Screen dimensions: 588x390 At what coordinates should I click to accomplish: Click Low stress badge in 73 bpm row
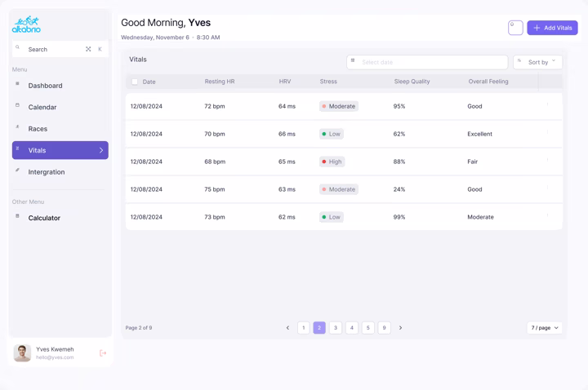click(331, 217)
